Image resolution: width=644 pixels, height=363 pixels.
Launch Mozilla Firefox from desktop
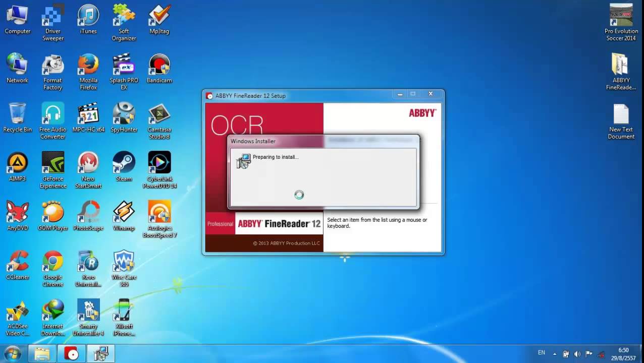pyautogui.click(x=88, y=73)
